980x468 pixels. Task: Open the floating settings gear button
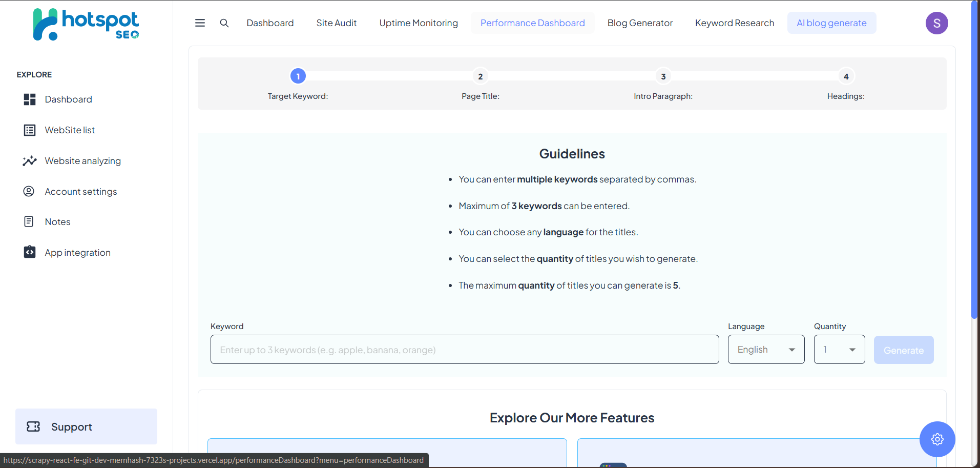[x=937, y=439]
